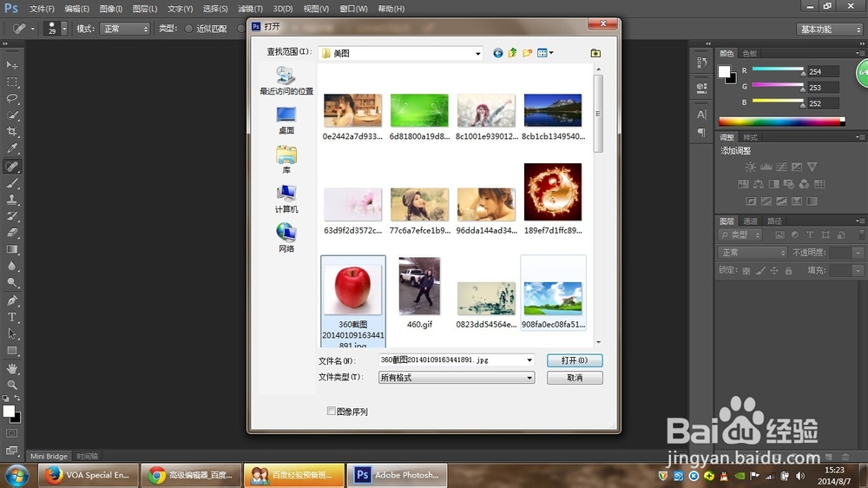
Task: Click the toolbar foreground color swatch
Action: coord(9,411)
